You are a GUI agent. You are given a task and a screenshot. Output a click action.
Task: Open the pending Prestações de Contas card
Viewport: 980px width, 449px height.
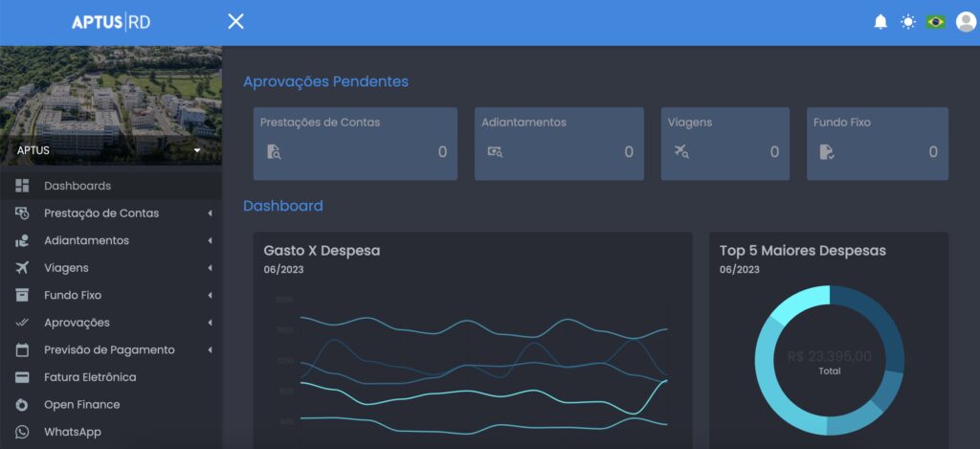(356, 144)
